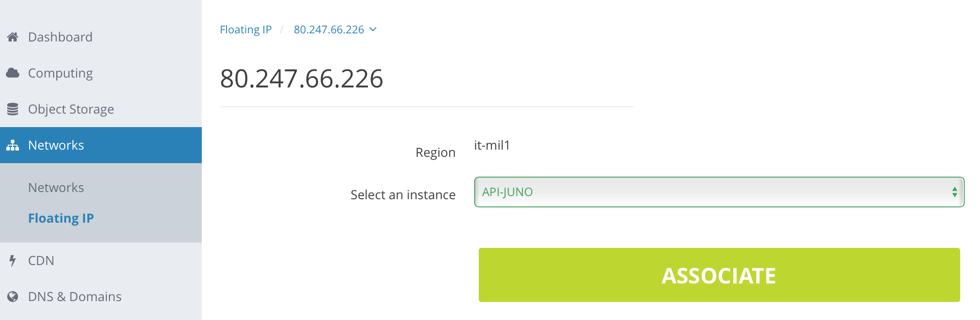
Task: Switch to the Networks sidebar entry
Action: click(56, 187)
